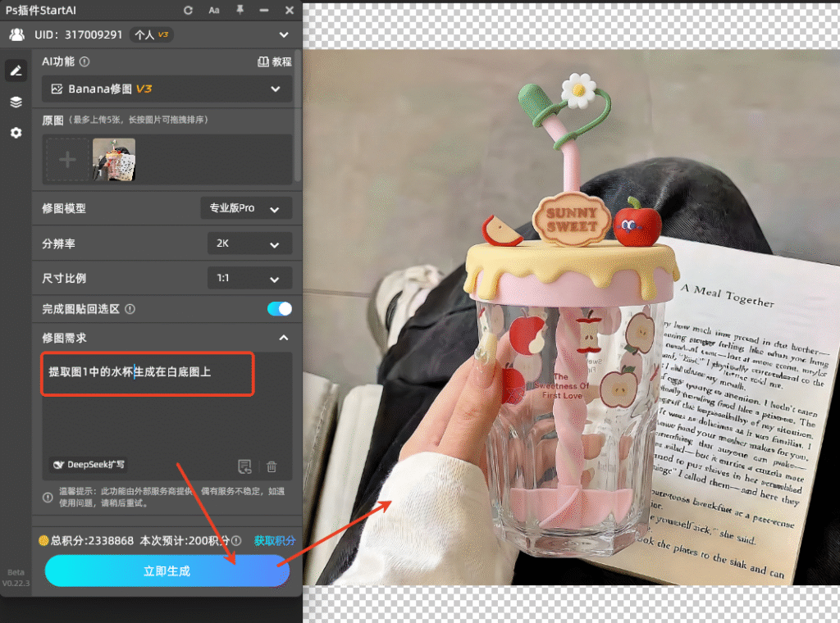Click the trash icon to clear prompt
The image size is (840, 623).
(272, 466)
